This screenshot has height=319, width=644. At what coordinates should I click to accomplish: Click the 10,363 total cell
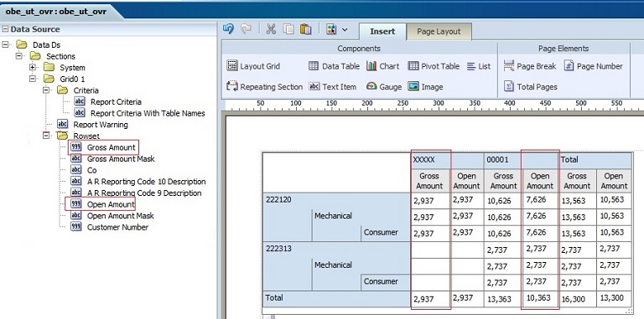pos(540,299)
